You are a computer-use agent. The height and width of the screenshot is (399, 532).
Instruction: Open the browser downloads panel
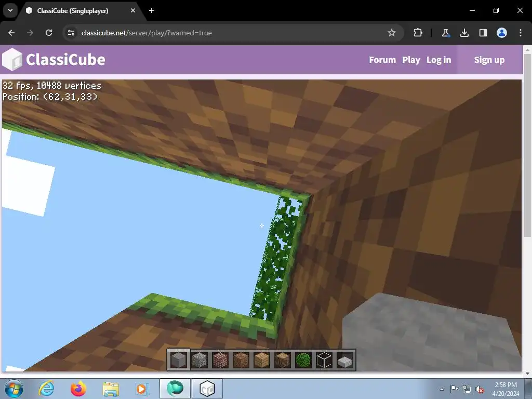coord(464,33)
